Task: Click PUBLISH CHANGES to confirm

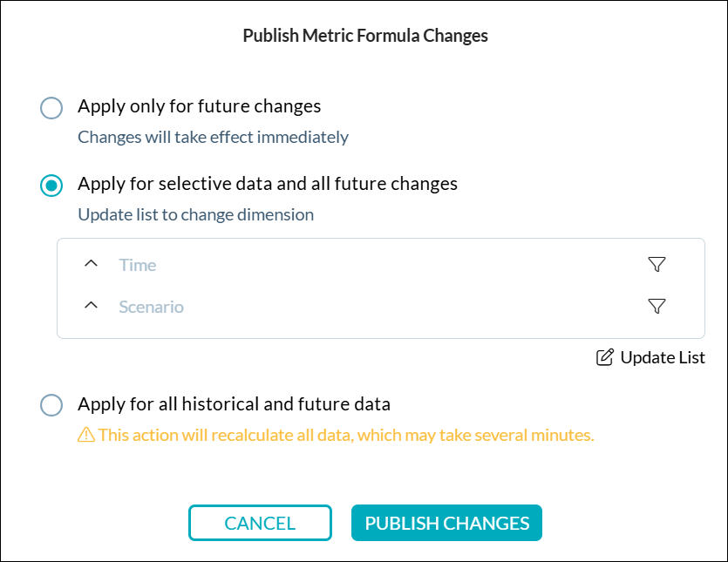Action: coord(446,523)
